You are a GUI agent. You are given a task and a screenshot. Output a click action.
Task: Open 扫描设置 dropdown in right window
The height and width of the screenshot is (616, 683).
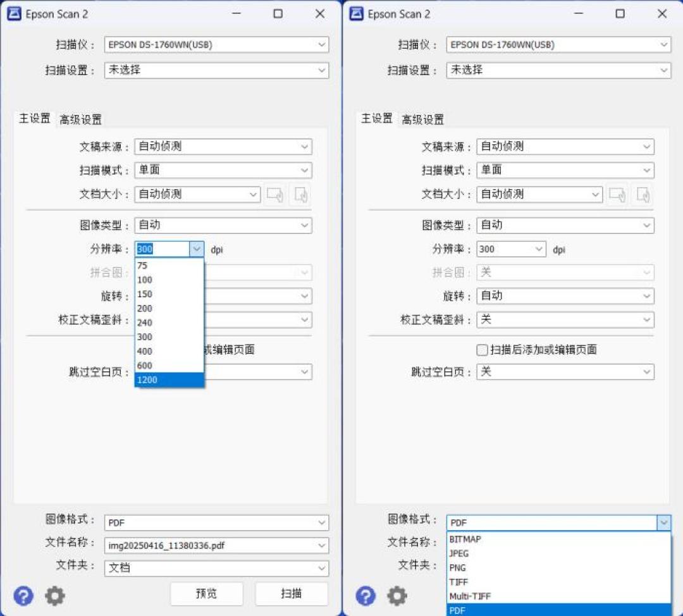(x=558, y=70)
